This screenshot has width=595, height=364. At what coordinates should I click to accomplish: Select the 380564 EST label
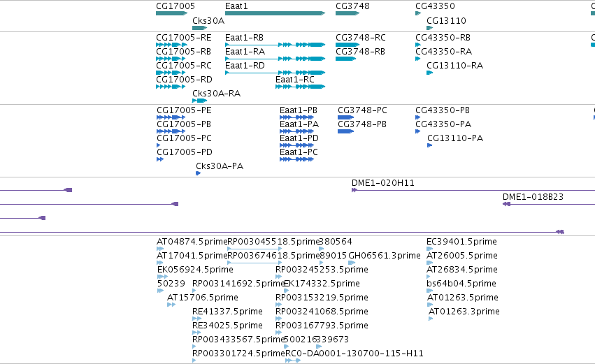coord(336,242)
